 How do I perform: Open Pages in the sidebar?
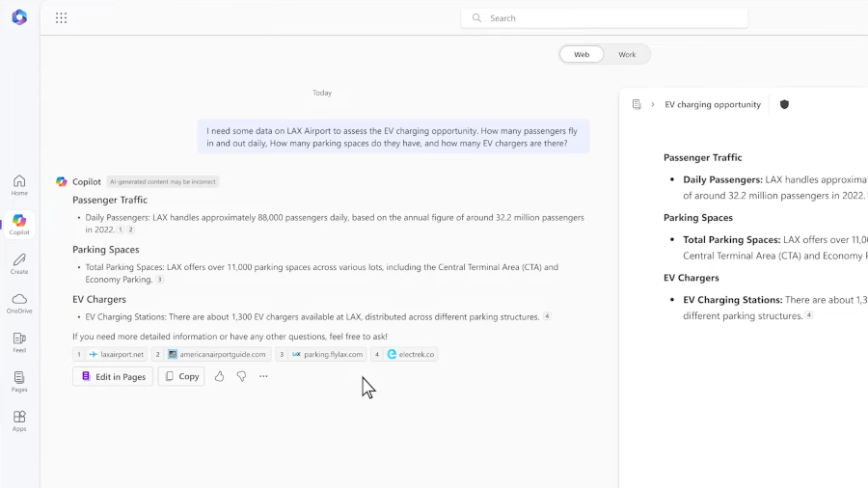19,382
